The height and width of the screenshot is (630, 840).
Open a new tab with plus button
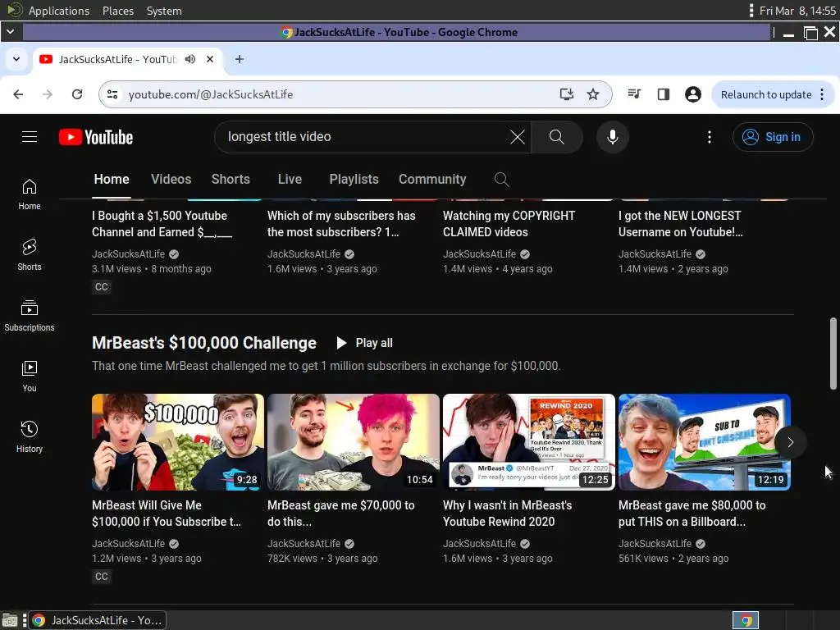coord(240,59)
